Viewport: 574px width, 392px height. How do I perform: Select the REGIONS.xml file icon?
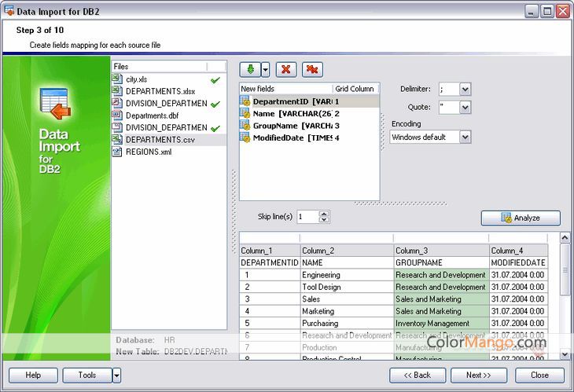[117, 152]
